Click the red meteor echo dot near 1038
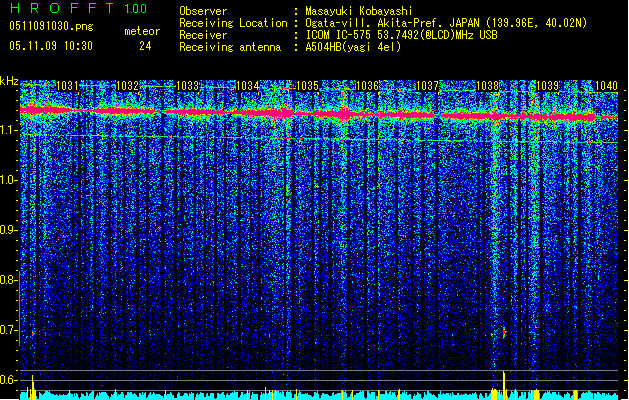 click(504, 332)
